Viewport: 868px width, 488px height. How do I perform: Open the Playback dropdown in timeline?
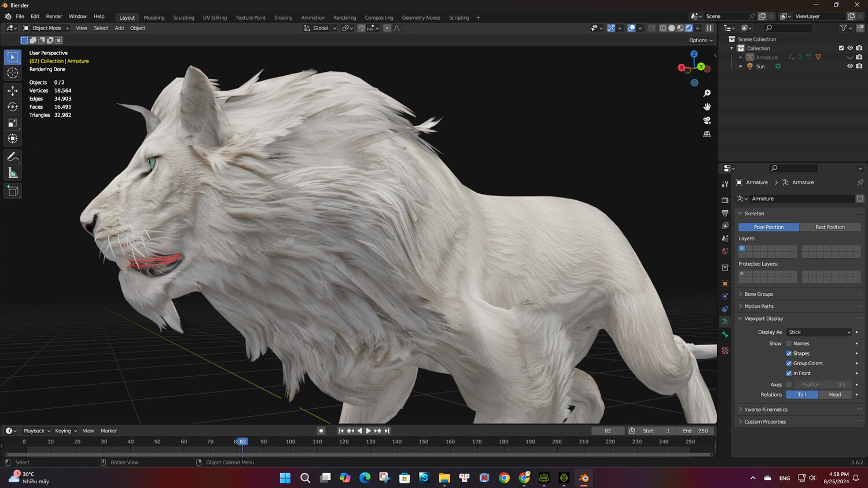coord(36,431)
